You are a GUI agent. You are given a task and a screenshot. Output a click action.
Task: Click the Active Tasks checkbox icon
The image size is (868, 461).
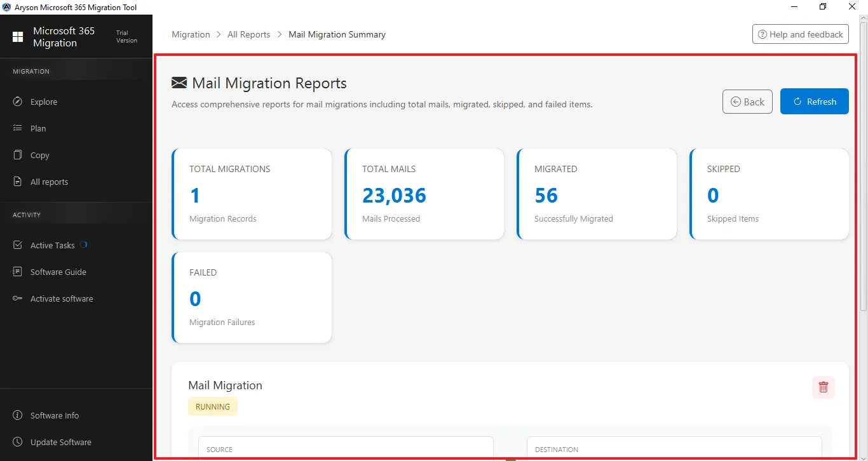click(18, 245)
